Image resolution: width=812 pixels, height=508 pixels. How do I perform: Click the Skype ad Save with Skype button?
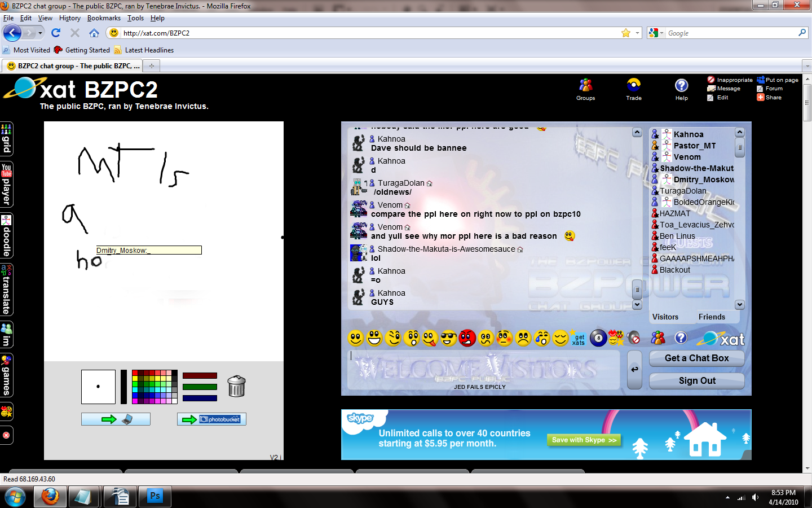[x=584, y=440]
